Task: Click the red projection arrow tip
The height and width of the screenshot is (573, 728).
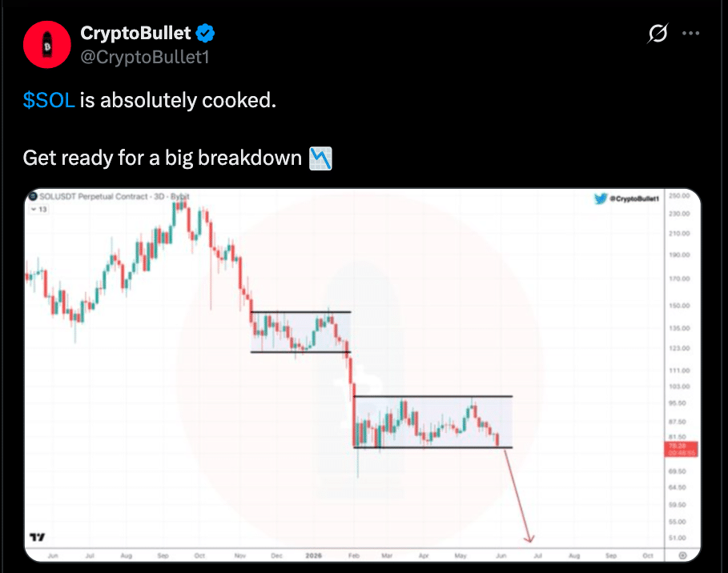Action: pyautogui.click(x=529, y=539)
